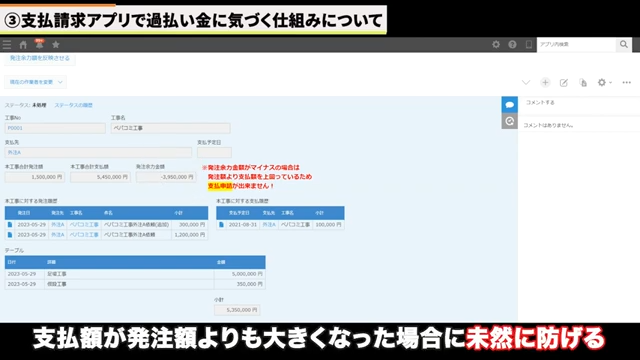The height and width of the screenshot is (360, 640).
Task: Go to the portal home icon
Action: coord(23,44)
